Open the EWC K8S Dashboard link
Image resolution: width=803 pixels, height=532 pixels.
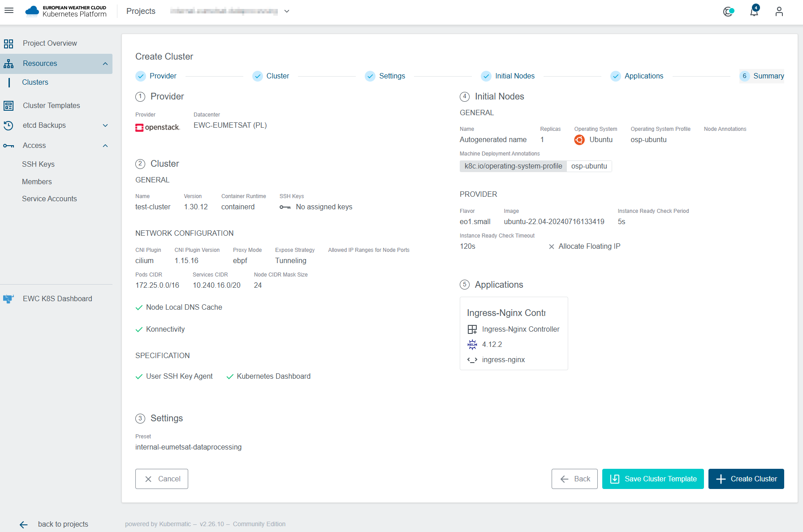point(57,299)
